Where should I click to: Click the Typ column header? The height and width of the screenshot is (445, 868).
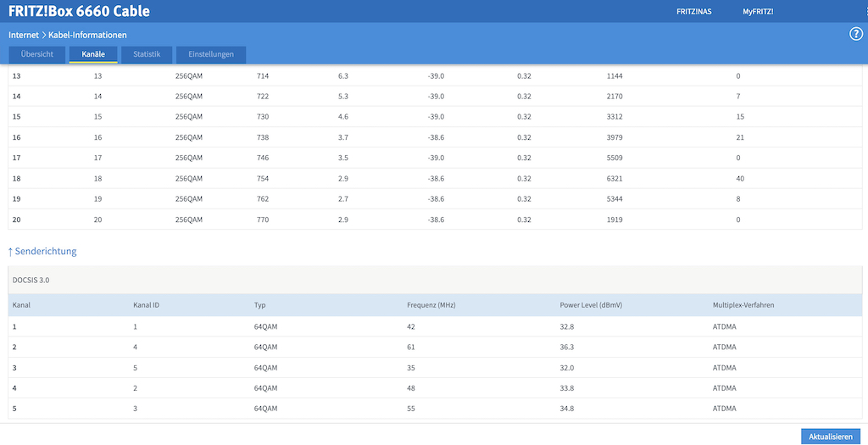260,305
